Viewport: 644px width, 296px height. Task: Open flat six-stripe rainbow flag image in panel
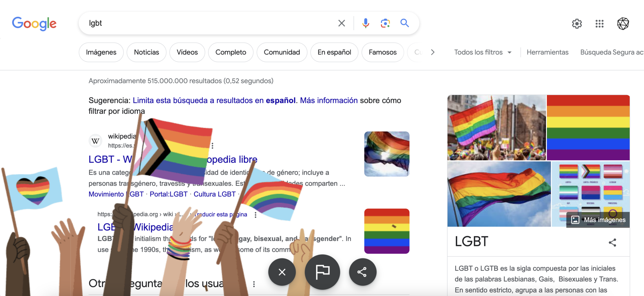click(x=588, y=127)
